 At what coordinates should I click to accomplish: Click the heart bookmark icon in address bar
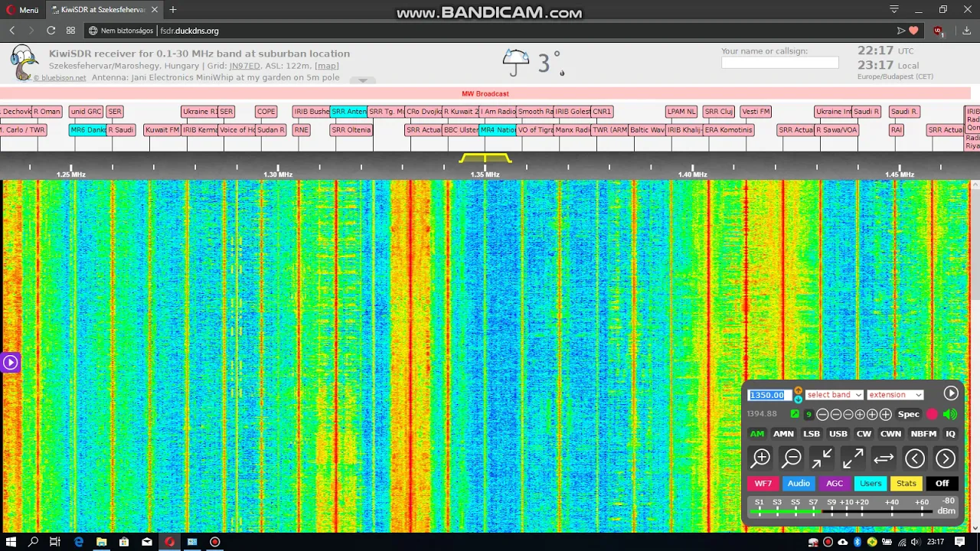click(x=913, y=31)
